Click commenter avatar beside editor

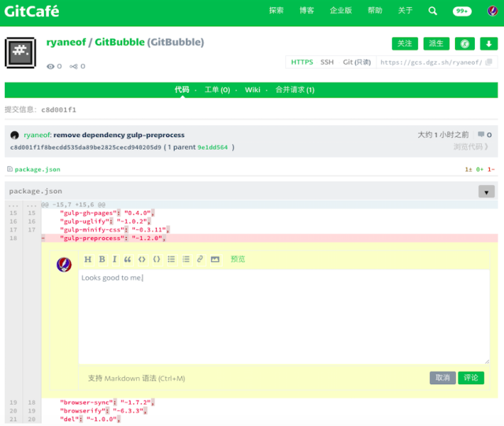pos(64,265)
